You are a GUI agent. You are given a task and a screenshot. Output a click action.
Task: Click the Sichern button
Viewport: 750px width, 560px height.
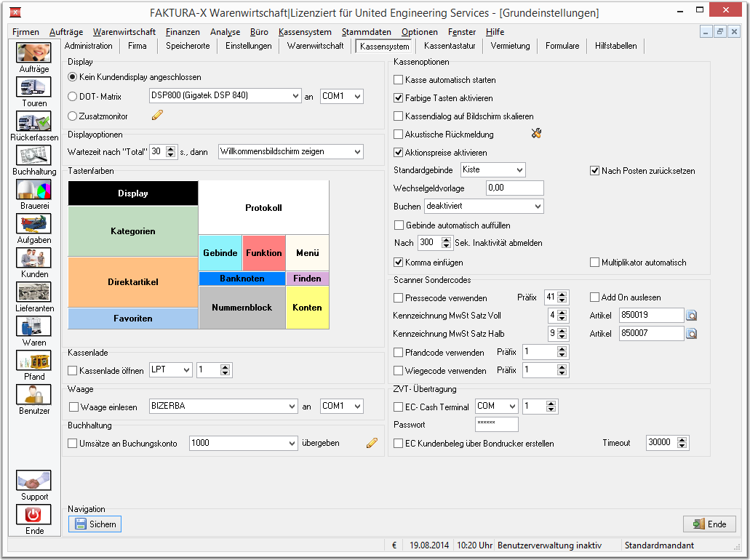95,524
